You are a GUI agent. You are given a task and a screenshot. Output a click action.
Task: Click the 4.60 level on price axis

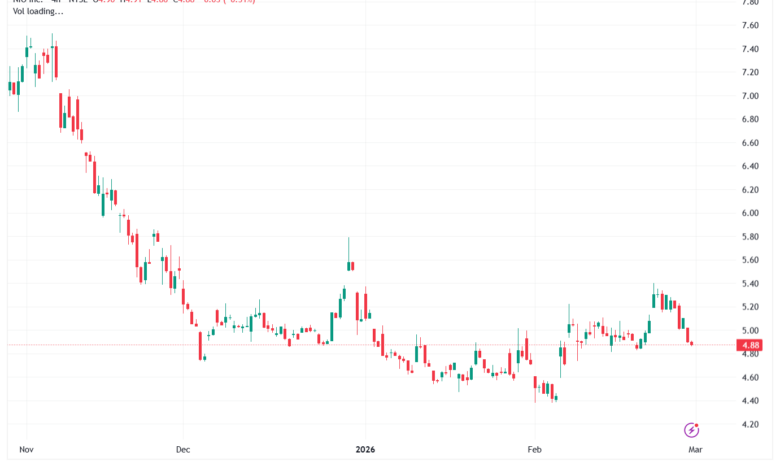[750, 378]
